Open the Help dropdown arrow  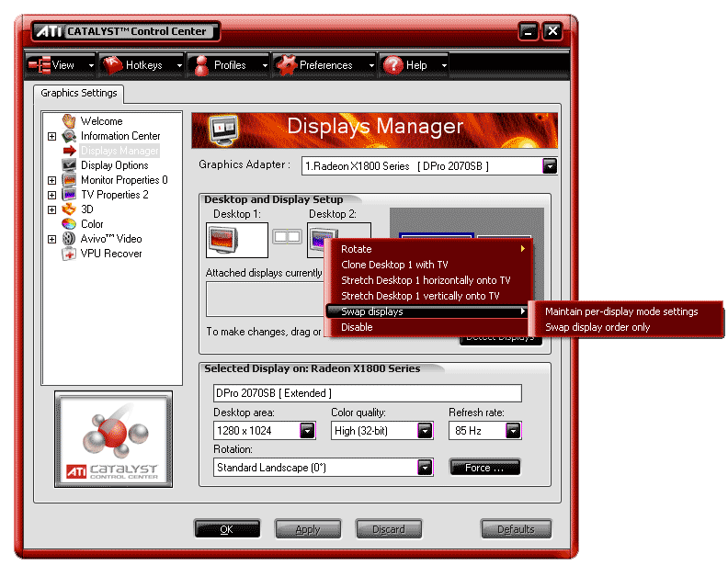point(444,65)
